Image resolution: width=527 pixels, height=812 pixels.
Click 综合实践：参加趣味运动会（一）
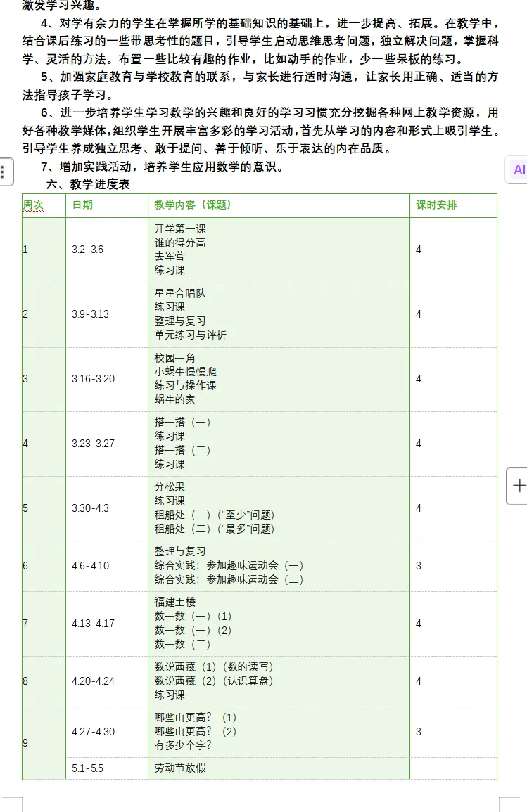[x=229, y=566]
